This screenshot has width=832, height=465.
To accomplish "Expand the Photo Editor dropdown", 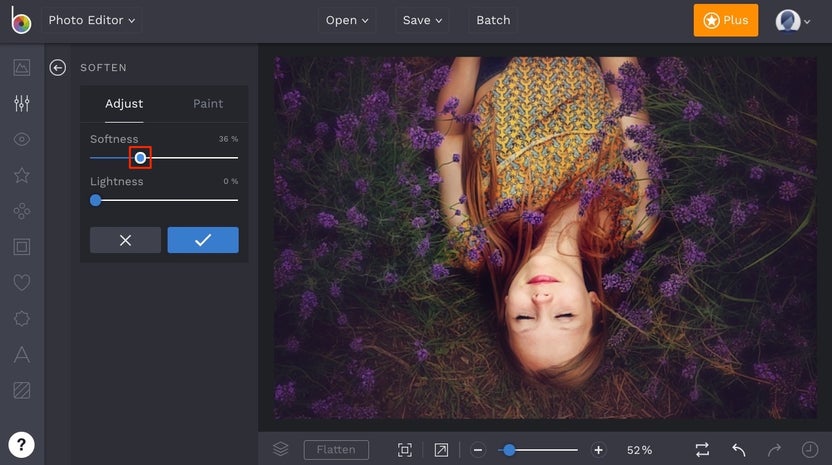I will (91, 20).
